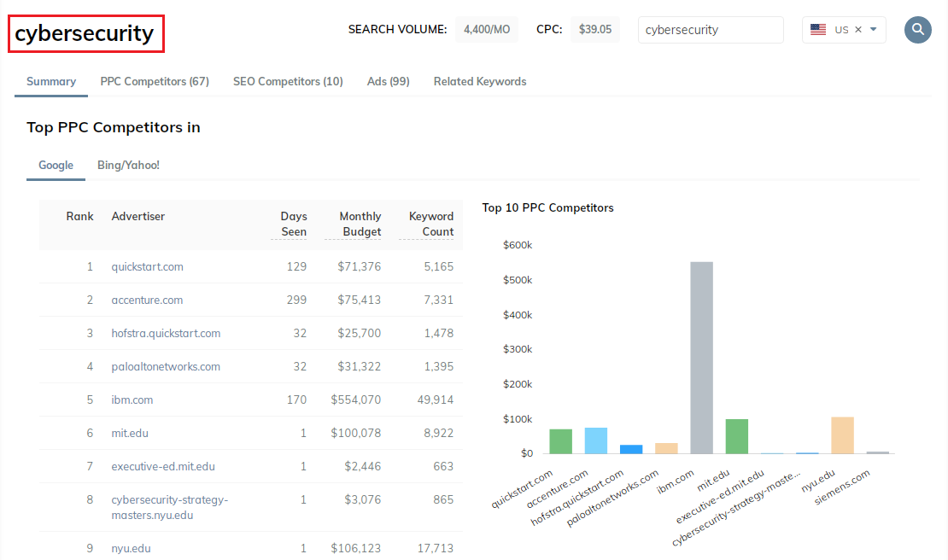The height and width of the screenshot is (560, 948).
Task: Click the 129 days seen cell
Action: tap(297, 266)
